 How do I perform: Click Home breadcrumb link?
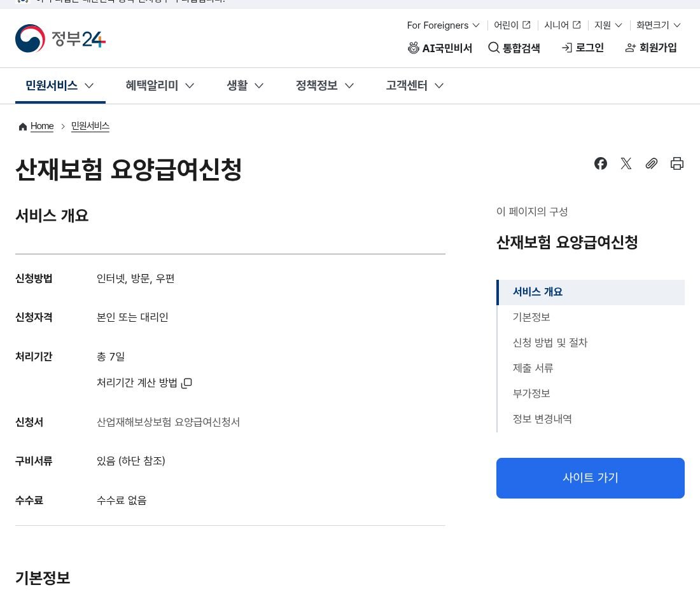click(42, 127)
